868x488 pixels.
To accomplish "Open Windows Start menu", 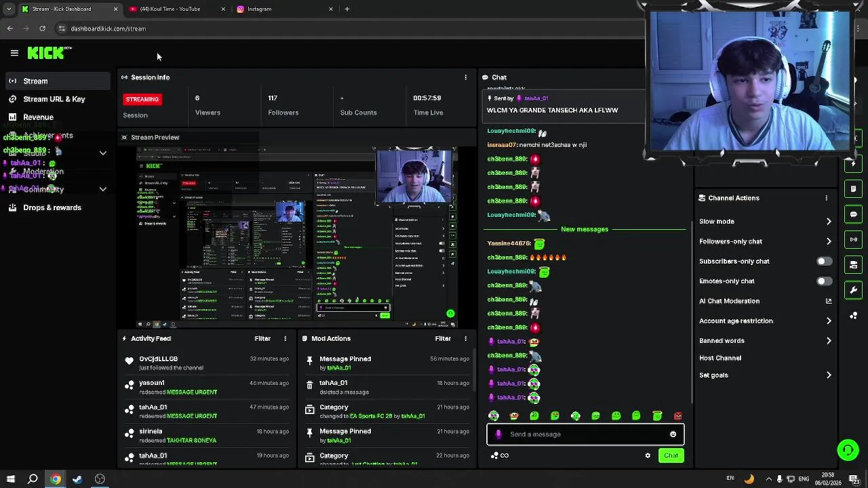I will [x=10, y=479].
